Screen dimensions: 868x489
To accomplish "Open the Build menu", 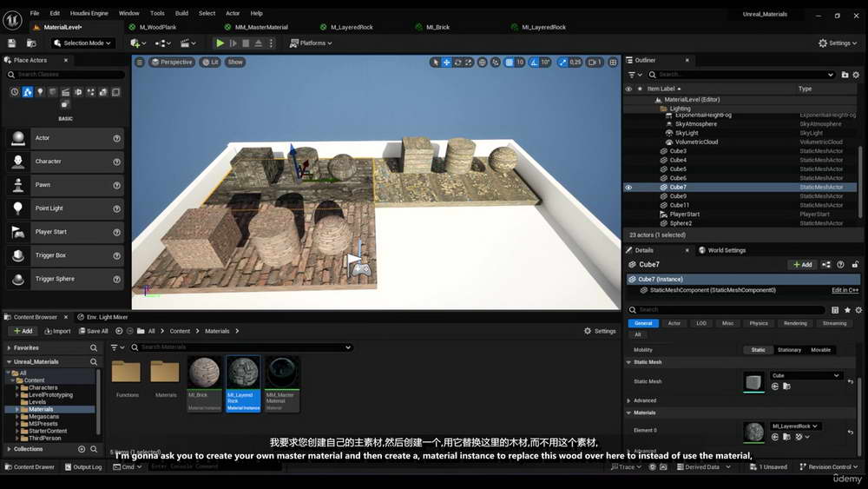I will coord(181,13).
